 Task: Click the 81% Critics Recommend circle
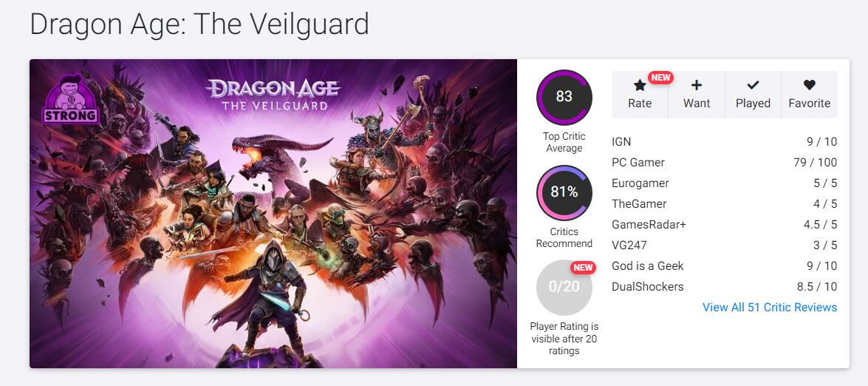(564, 193)
